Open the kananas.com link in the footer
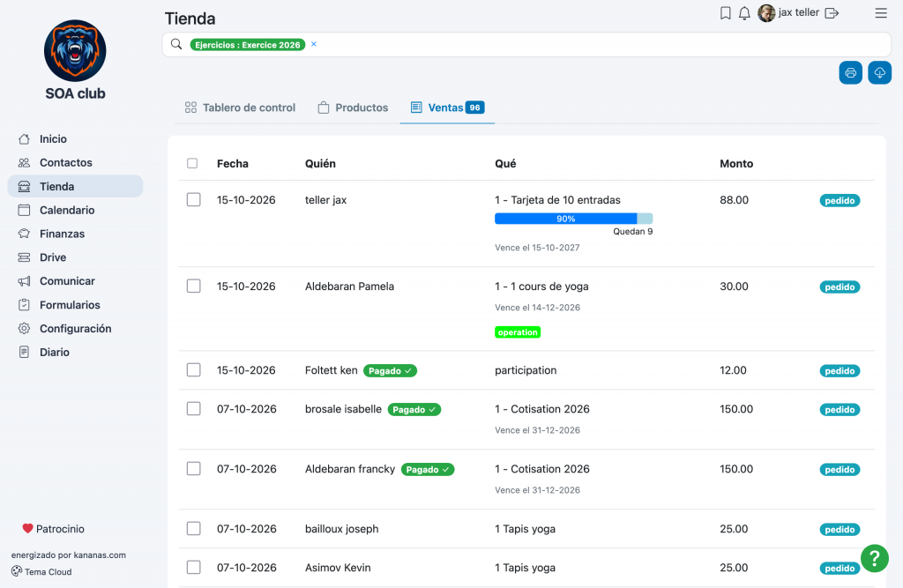 99,555
